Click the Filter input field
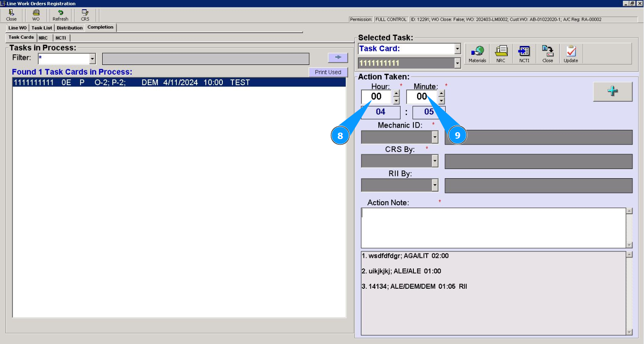Image resolution: width=644 pixels, height=344 pixels. (64, 59)
